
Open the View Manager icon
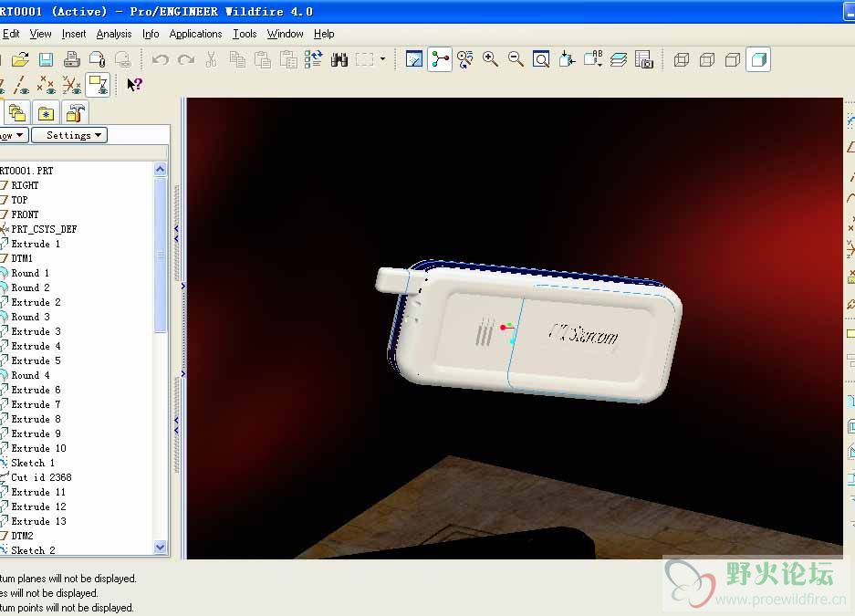[644, 59]
